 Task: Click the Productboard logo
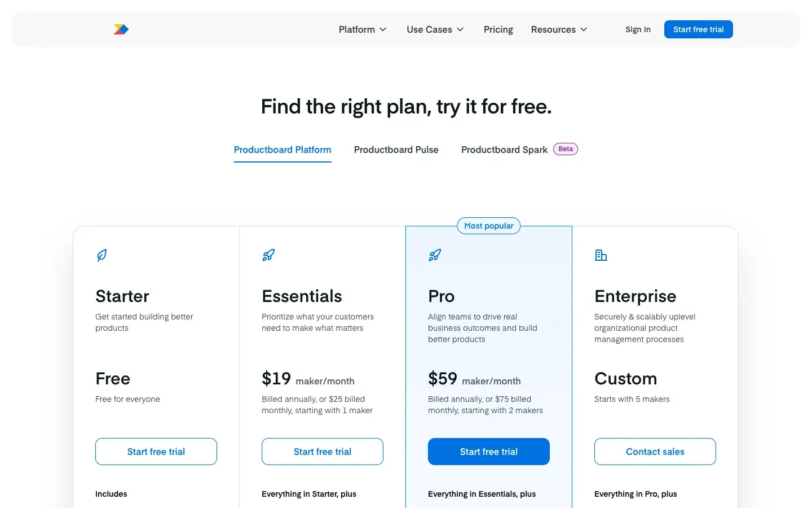pos(121,29)
